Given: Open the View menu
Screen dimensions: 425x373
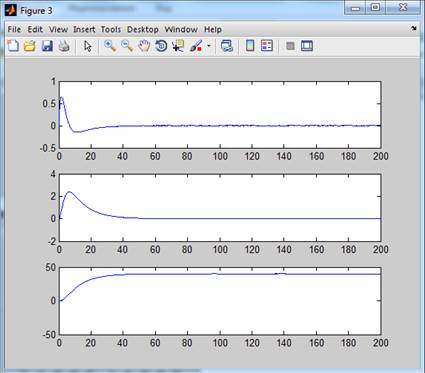Looking at the screenshot, I should point(58,29).
